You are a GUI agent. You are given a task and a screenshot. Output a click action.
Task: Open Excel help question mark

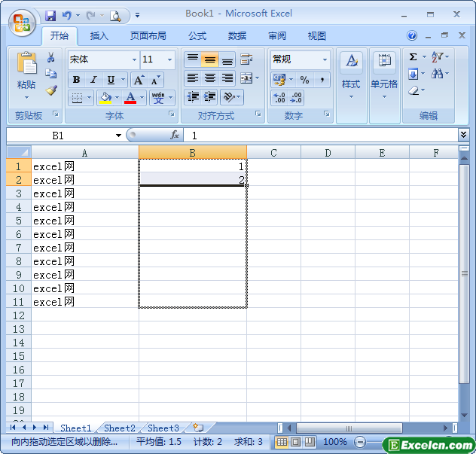tap(412, 35)
